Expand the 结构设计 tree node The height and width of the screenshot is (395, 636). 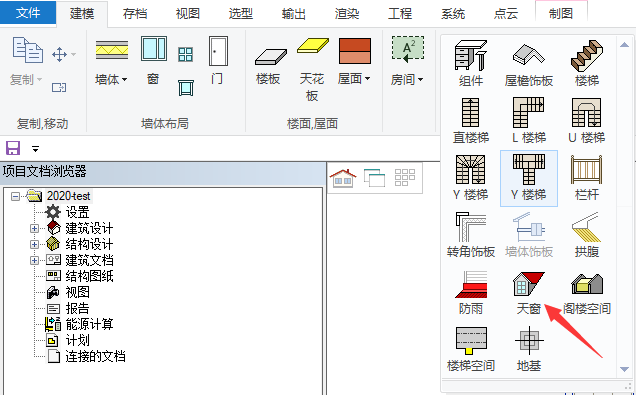click(34, 245)
